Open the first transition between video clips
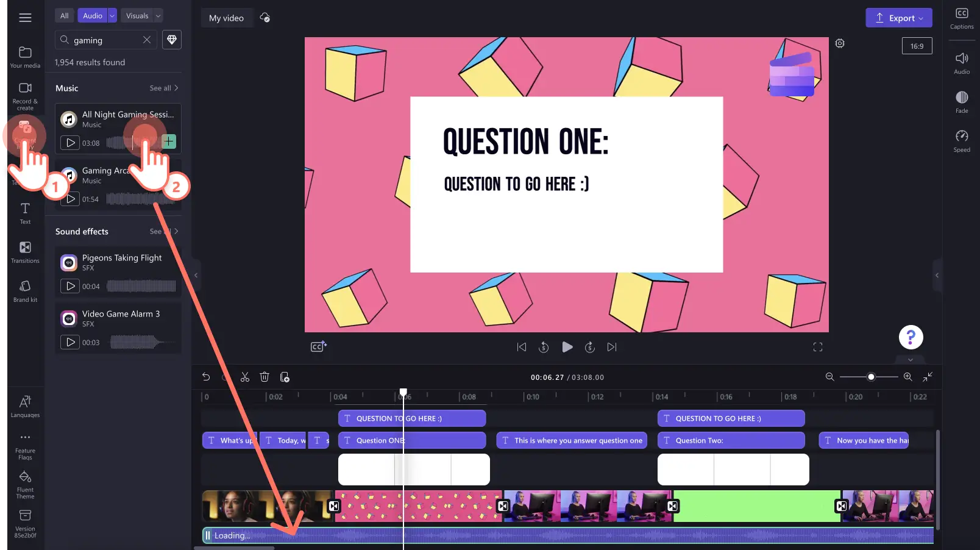980x550 pixels. coord(334,506)
